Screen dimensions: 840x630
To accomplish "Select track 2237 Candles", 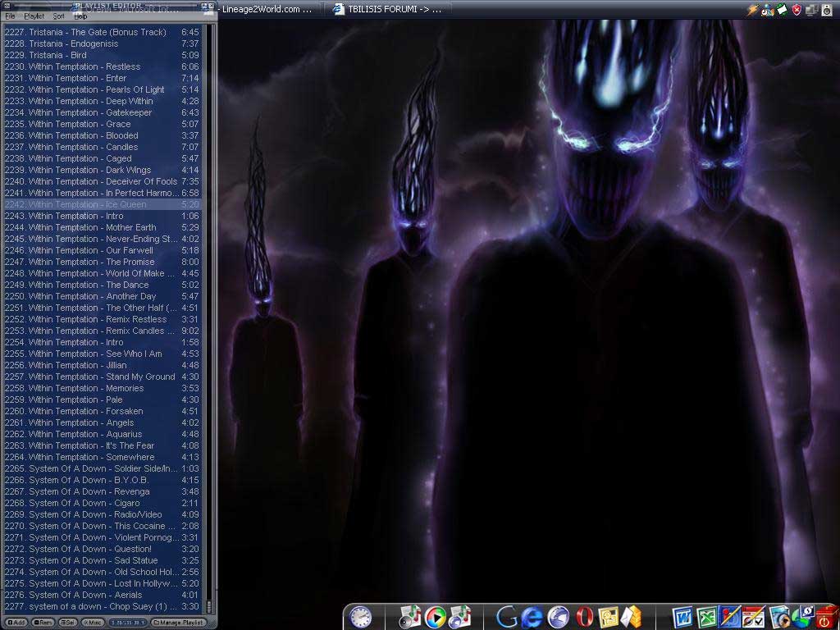I will click(x=102, y=147).
